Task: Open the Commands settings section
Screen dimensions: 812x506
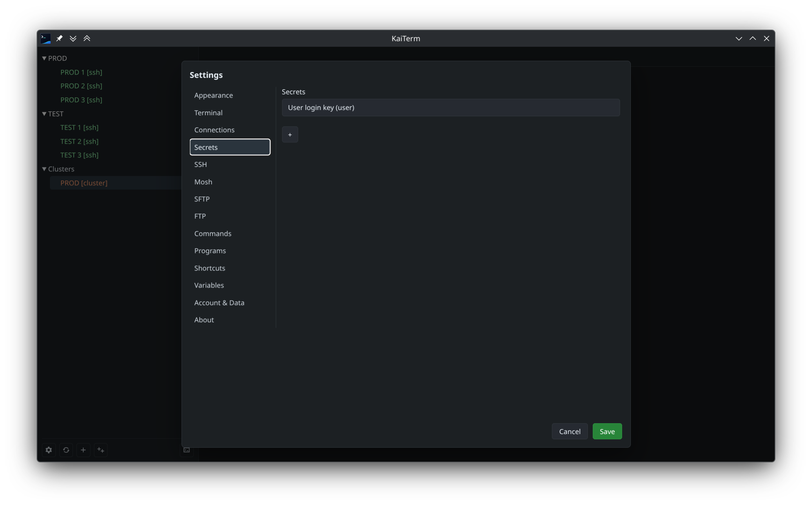Action: [230, 233]
